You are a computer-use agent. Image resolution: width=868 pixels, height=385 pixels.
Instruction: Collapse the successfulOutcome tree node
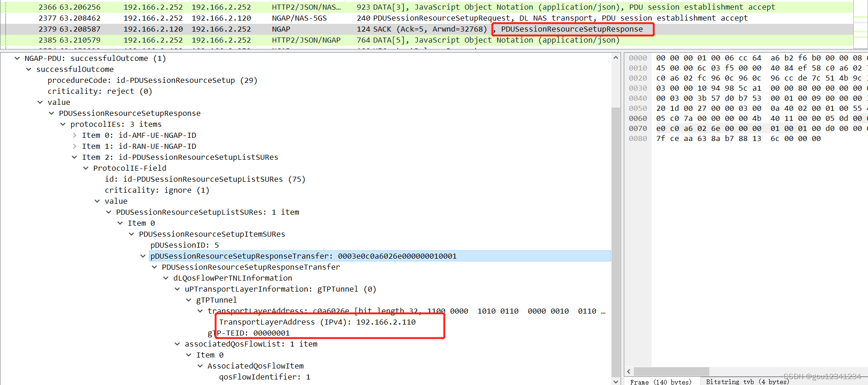(x=28, y=69)
